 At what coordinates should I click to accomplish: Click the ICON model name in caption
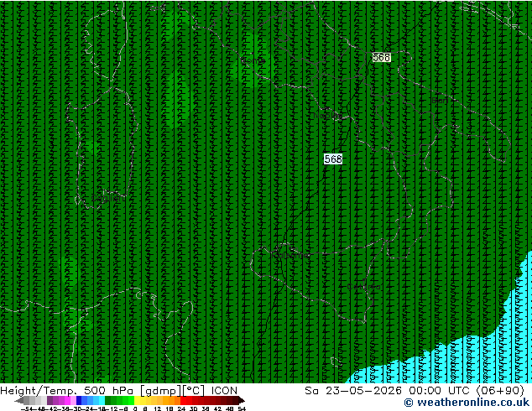(x=224, y=391)
